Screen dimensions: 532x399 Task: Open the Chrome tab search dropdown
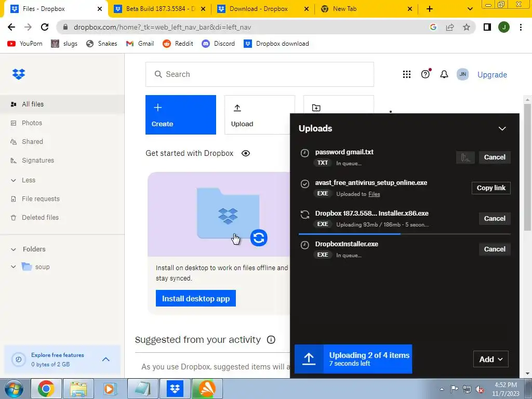(470, 9)
